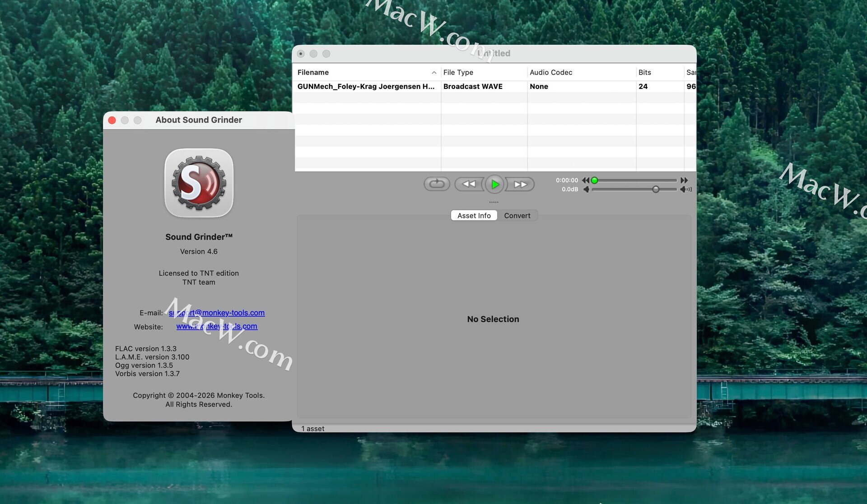
Task: Switch to the Asset Info tab
Action: point(474,216)
